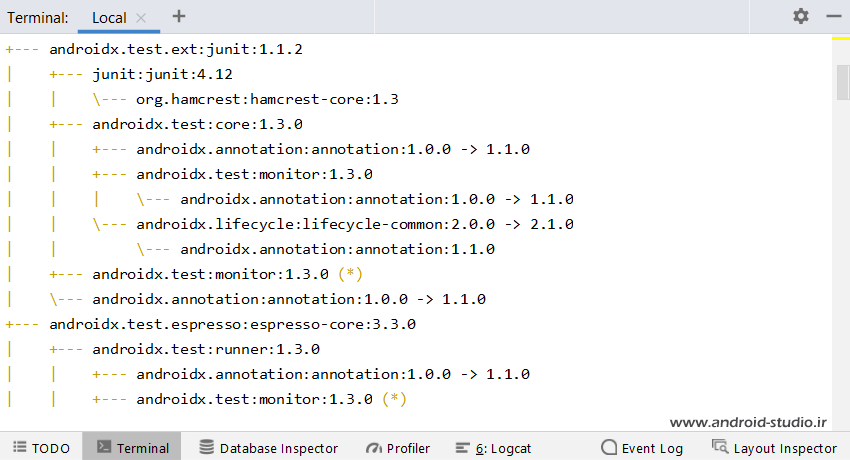This screenshot has width=850, height=460.
Task: Open the Logcat icon
Action: [462, 448]
